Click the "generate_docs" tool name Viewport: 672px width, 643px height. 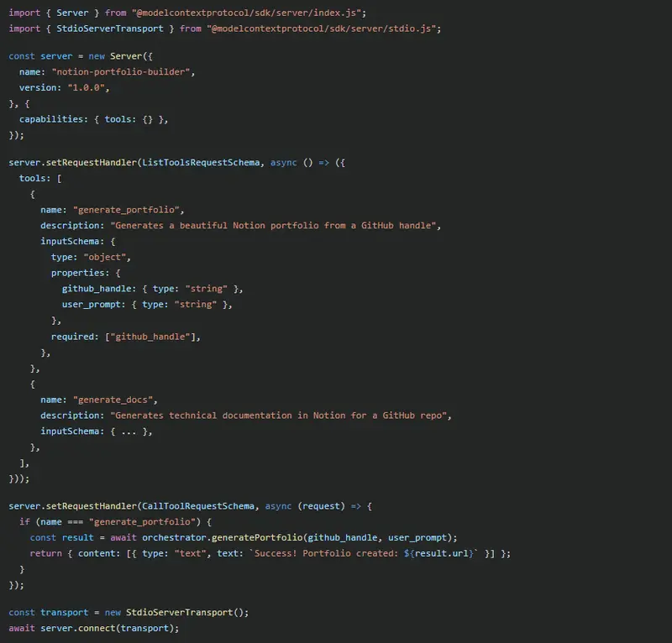(x=113, y=400)
